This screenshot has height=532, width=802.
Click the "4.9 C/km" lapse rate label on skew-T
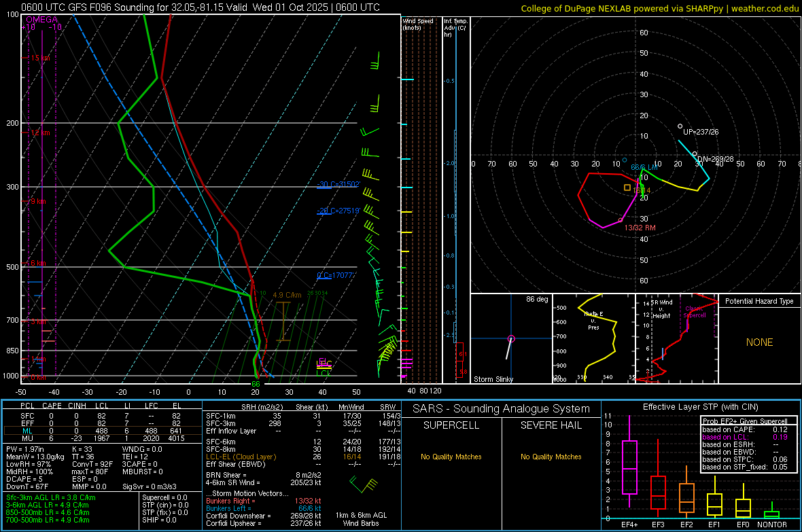pyautogui.click(x=287, y=295)
